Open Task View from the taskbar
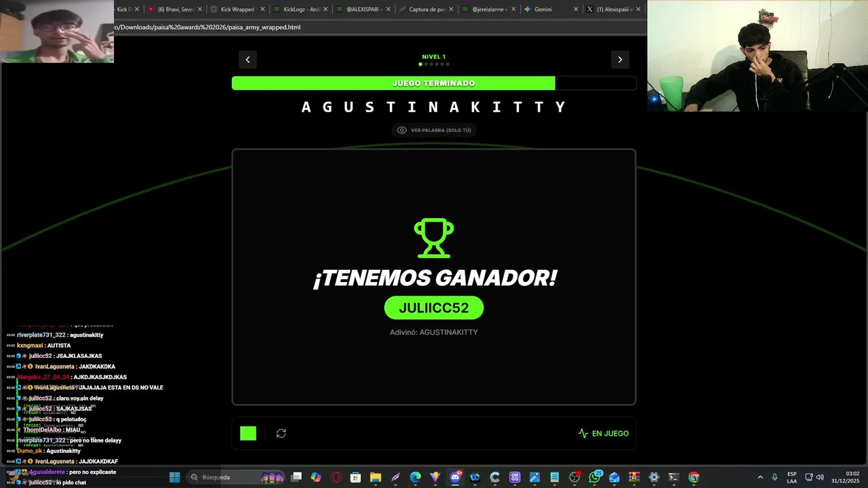Screen dimensions: 868x488 [x=296, y=477]
